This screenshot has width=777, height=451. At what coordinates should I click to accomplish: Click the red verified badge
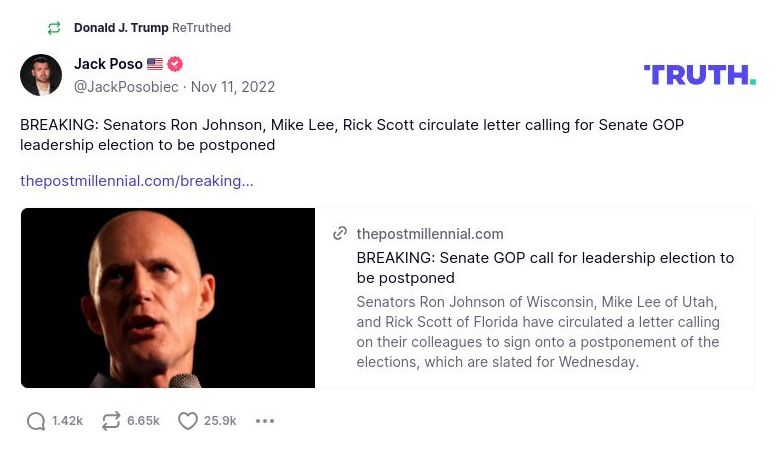coord(175,64)
